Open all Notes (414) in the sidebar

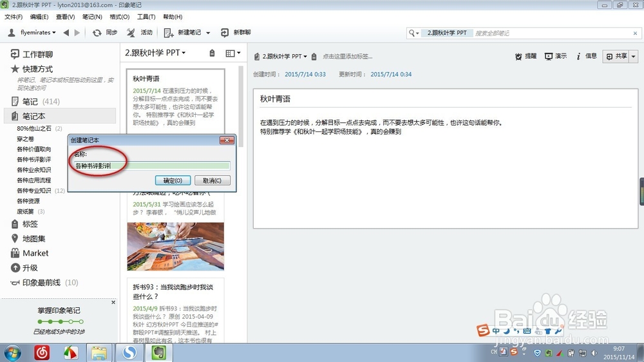[x=35, y=101]
